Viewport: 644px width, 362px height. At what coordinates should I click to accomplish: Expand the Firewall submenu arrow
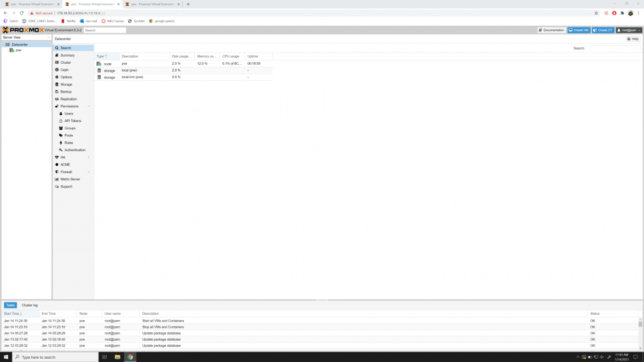pos(89,172)
